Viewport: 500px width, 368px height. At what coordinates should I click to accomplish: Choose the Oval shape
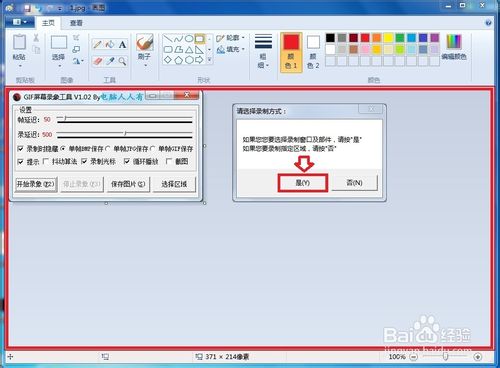[x=189, y=39]
